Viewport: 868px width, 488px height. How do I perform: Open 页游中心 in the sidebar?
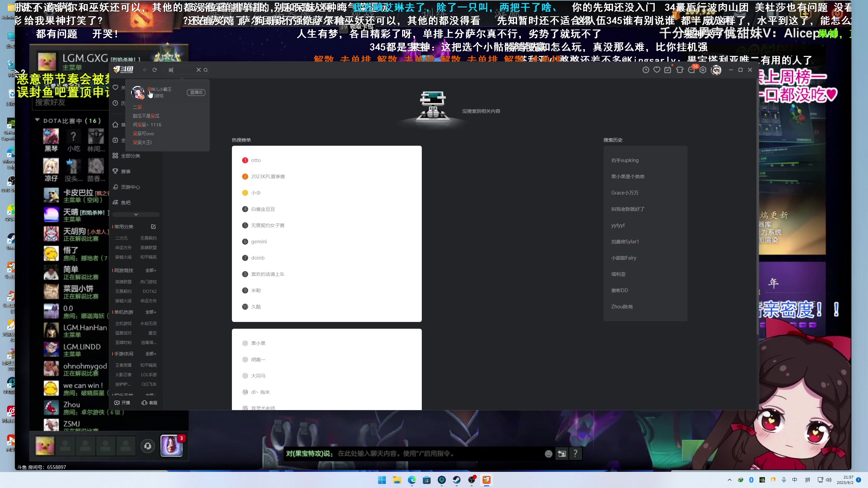(x=131, y=187)
